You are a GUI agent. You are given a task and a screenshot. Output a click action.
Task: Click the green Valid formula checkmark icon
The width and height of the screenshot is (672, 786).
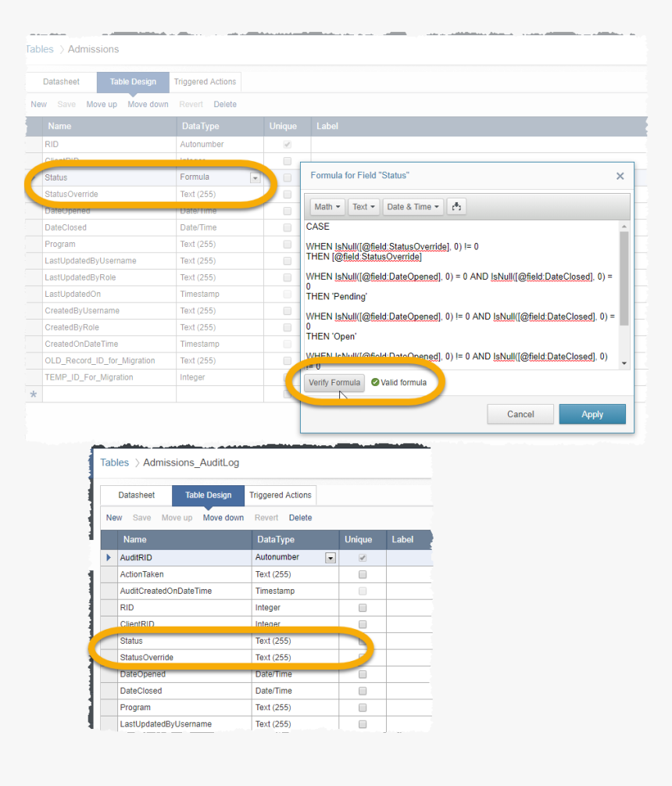375,383
